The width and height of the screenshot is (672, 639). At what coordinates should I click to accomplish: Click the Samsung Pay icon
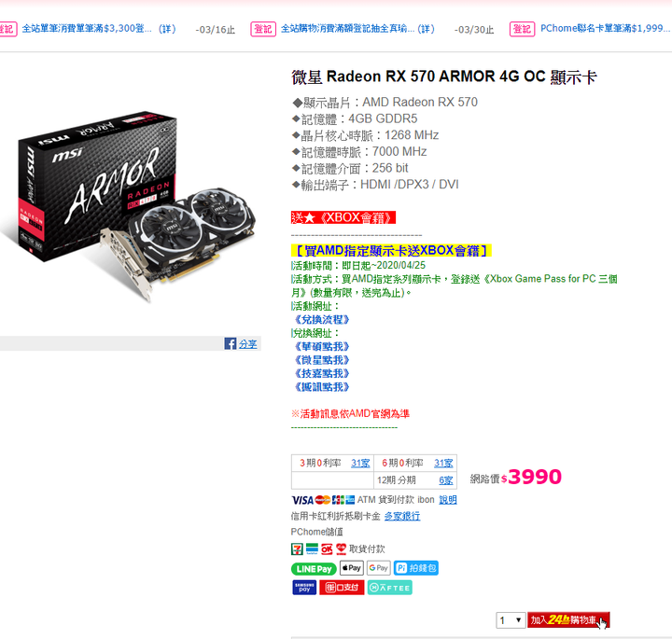[x=304, y=588]
